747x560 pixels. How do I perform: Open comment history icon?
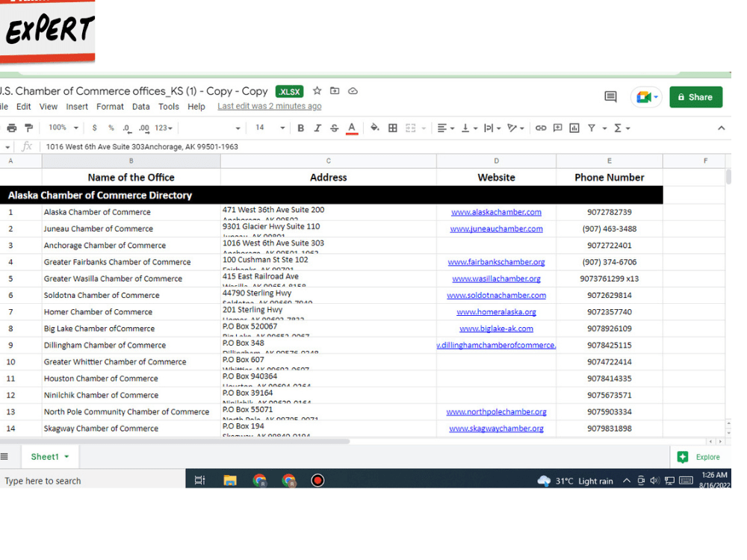(610, 96)
